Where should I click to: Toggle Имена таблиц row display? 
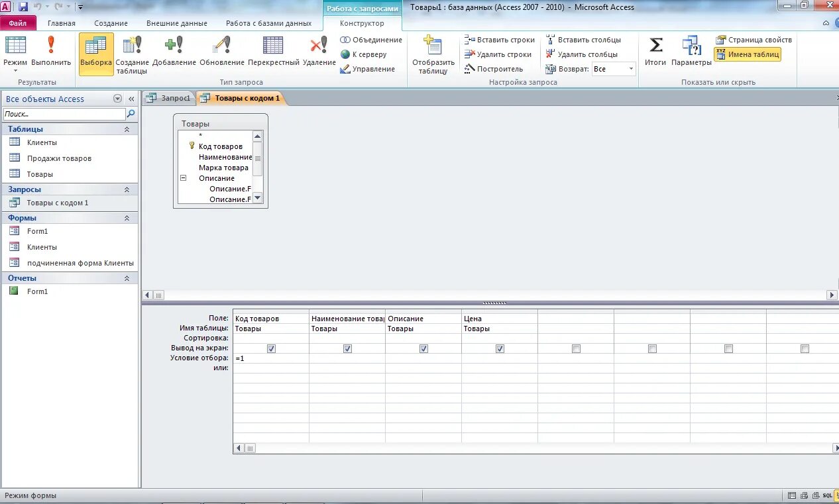(x=748, y=54)
